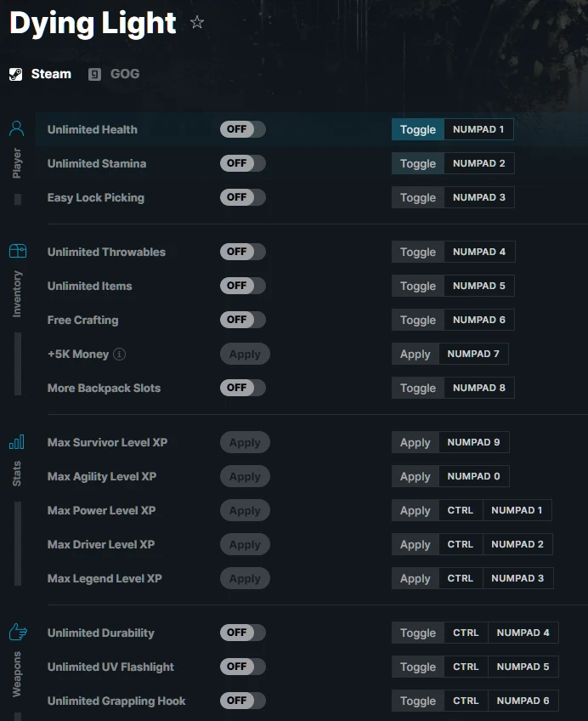
Task: Click Toggle hotkey button for Unlimited Throwables
Action: click(417, 252)
